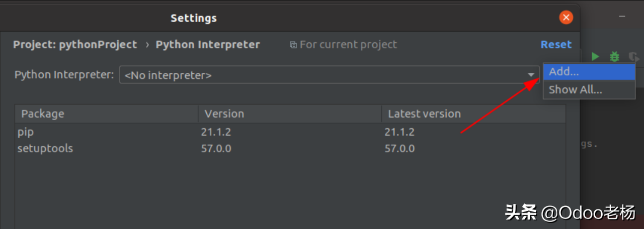Screen dimensions: 644x229
Task: Choose Show All... in the popup menu
Action: pos(589,89)
